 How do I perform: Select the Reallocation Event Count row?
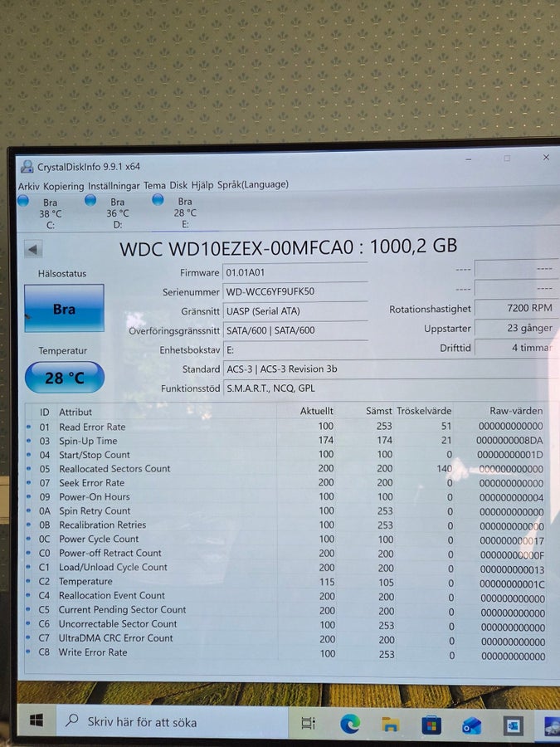(x=285, y=596)
